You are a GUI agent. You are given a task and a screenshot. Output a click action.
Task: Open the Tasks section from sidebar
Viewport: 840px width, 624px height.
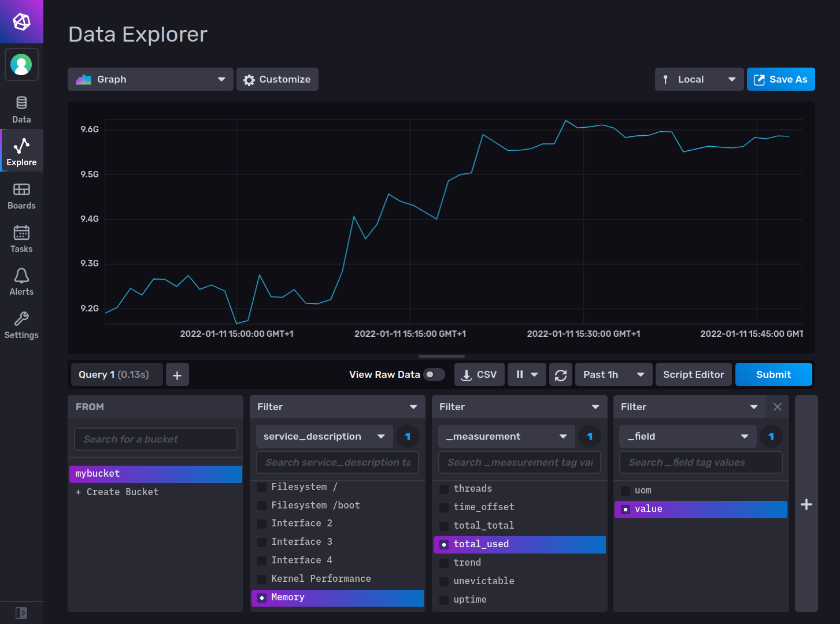(21, 238)
